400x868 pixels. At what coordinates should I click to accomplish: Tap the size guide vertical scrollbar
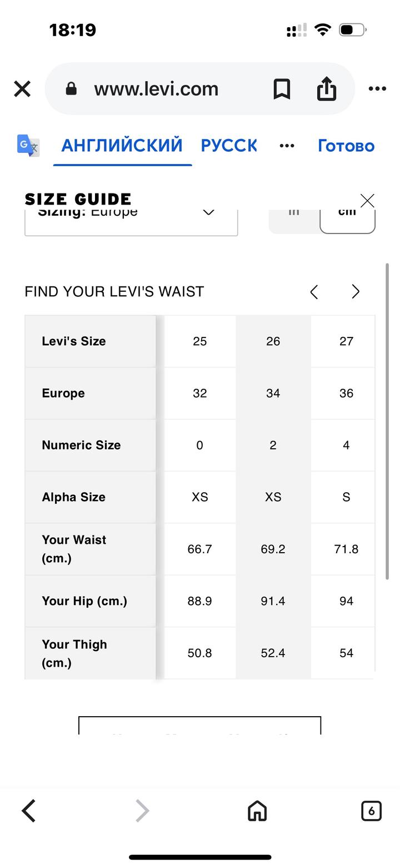[x=387, y=421]
